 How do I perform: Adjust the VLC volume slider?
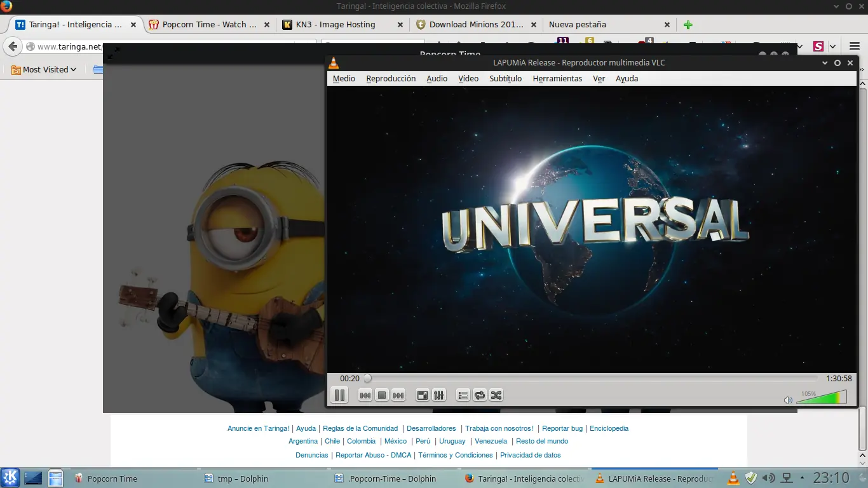[x=822, y=397]
